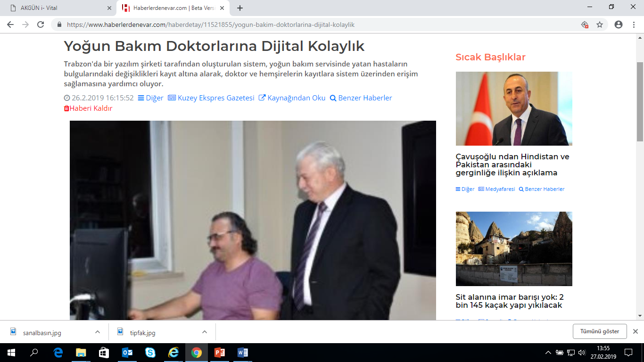Open the Çavuşoğlu news thumbnail
This screenshot has height=362, width=644.
(514, 108)
